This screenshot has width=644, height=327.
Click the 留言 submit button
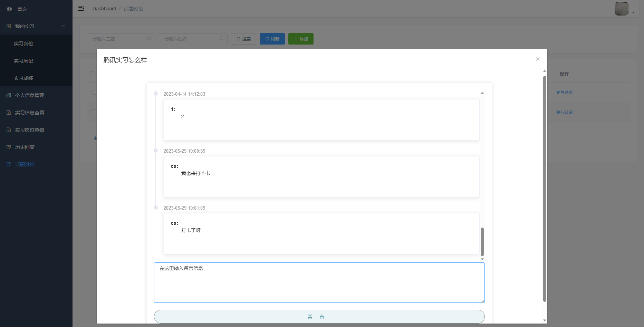[319, 317]
